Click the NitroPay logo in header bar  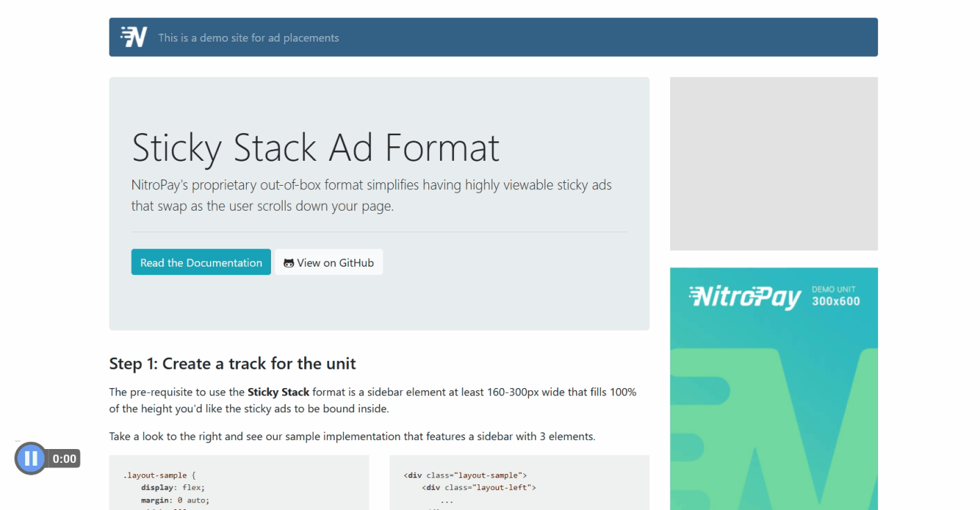pos(134,37)
